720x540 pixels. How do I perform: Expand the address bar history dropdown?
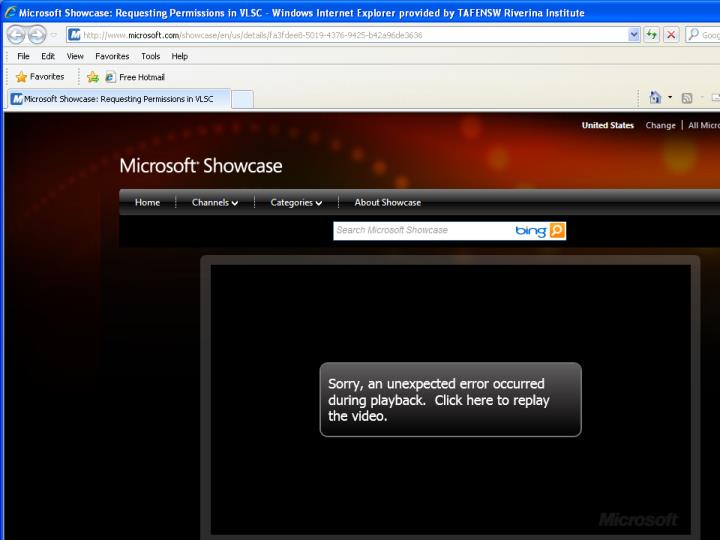(x=634, y=34)
